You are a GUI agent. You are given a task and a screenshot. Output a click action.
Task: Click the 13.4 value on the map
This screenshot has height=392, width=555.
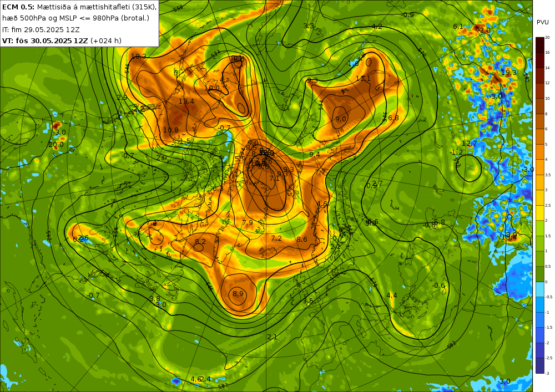tap(186, 101)
